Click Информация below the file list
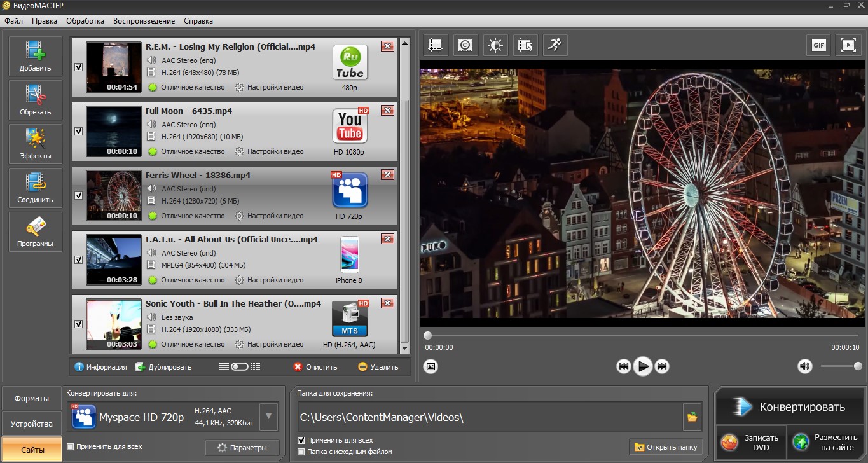868x463 pixels. [x=100, y=367]
